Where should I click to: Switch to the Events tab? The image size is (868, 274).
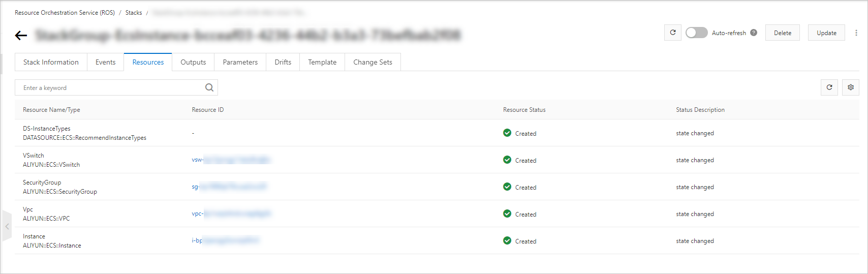point(105,62)
